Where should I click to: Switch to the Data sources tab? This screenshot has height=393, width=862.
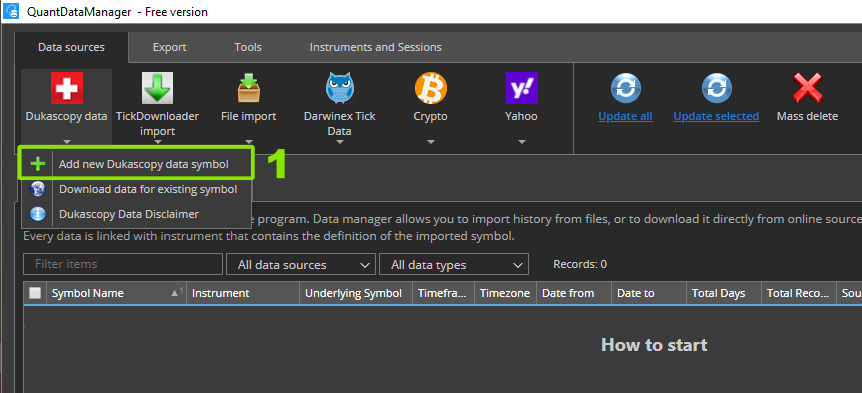[x=71, y=47]
